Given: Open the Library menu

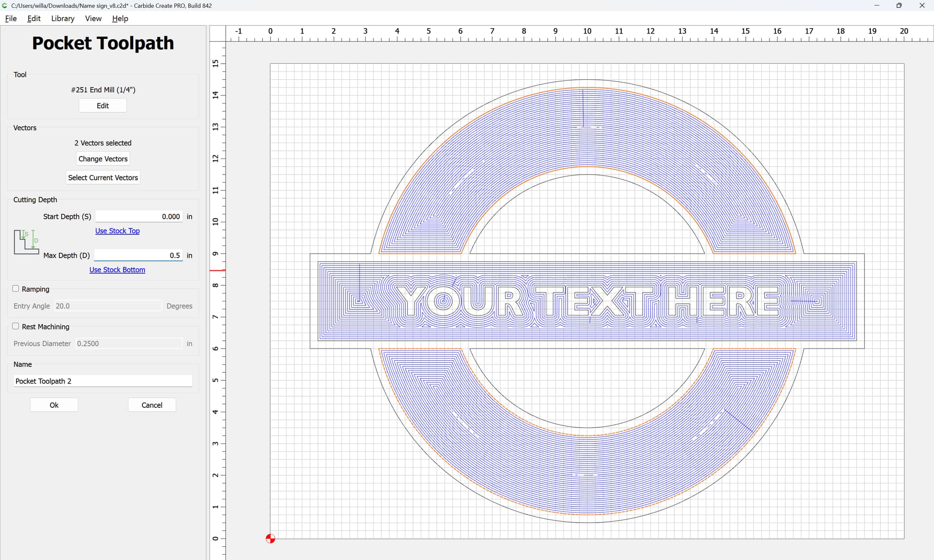Looking at the screenshot, I should pyautogui.click(x=63, y=18).
